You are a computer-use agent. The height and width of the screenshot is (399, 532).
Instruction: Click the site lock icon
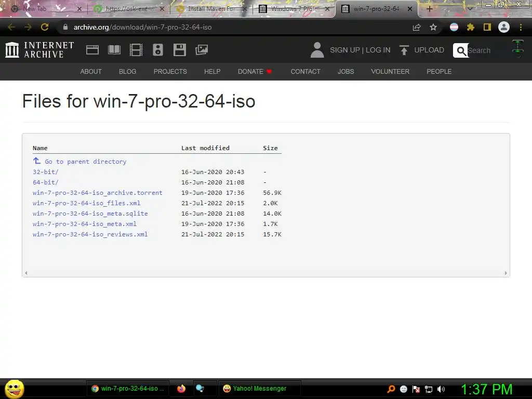(x=65, y=27)
